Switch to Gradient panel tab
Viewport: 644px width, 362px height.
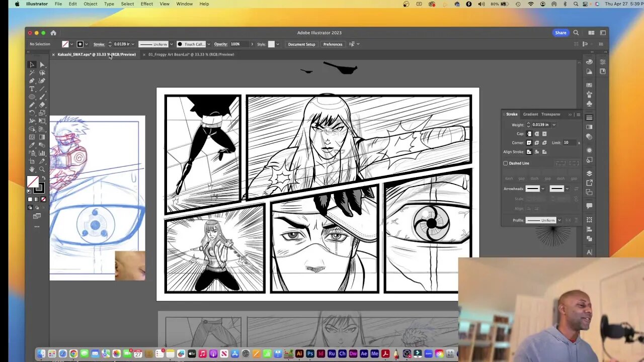(x=531, y=114)
